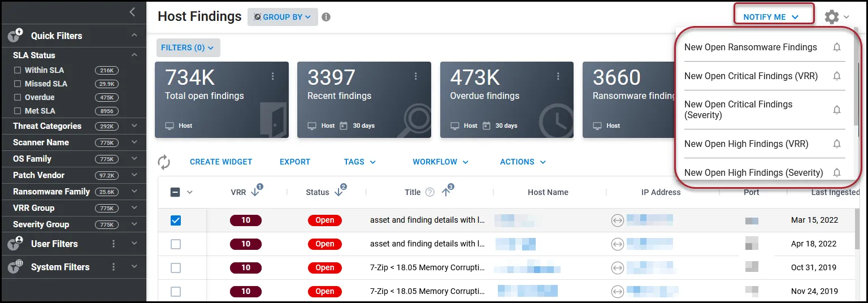
Task: Open the Overdue findings card
Action: click(x=507, y=100)
